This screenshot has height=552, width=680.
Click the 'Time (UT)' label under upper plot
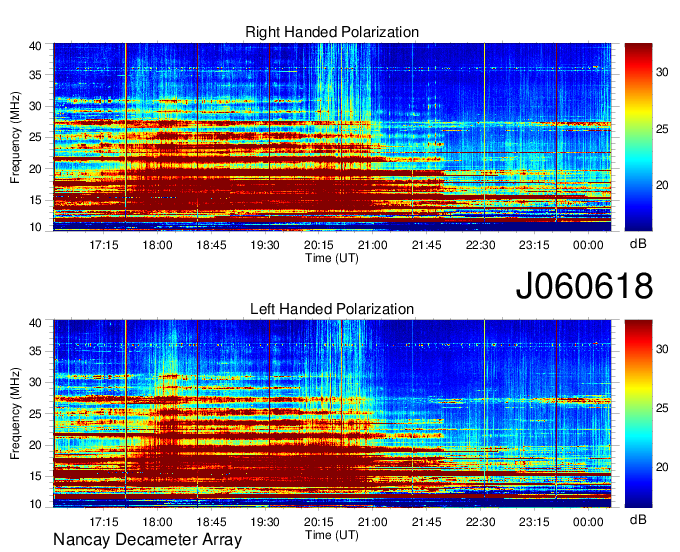click(332, 258)
